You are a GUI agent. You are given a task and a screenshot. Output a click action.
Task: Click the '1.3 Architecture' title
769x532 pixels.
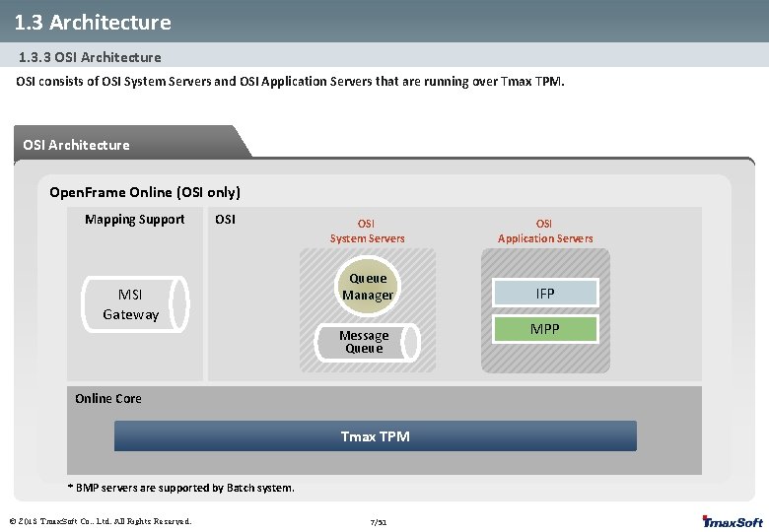pyautogui.click(x=93, y=22)
